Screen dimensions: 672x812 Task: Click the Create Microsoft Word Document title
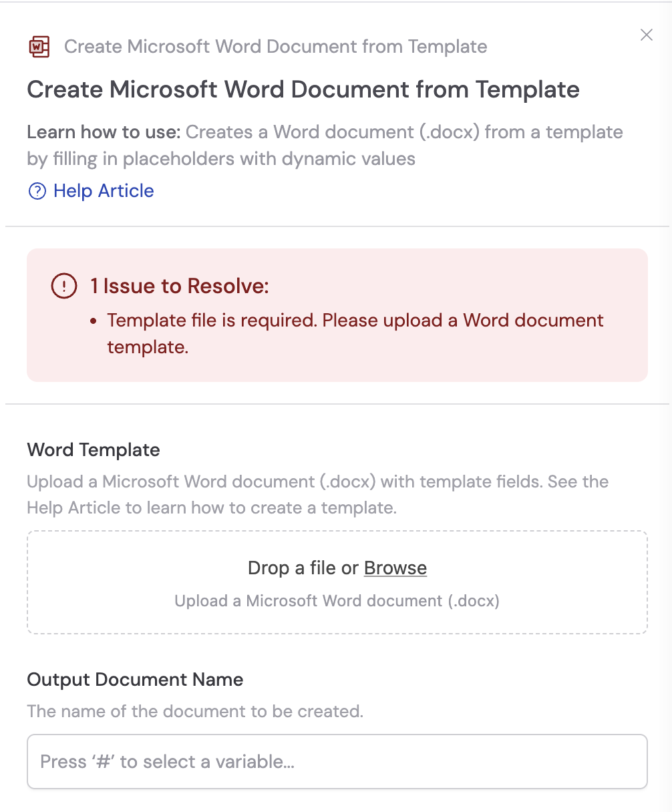[303, 89]
